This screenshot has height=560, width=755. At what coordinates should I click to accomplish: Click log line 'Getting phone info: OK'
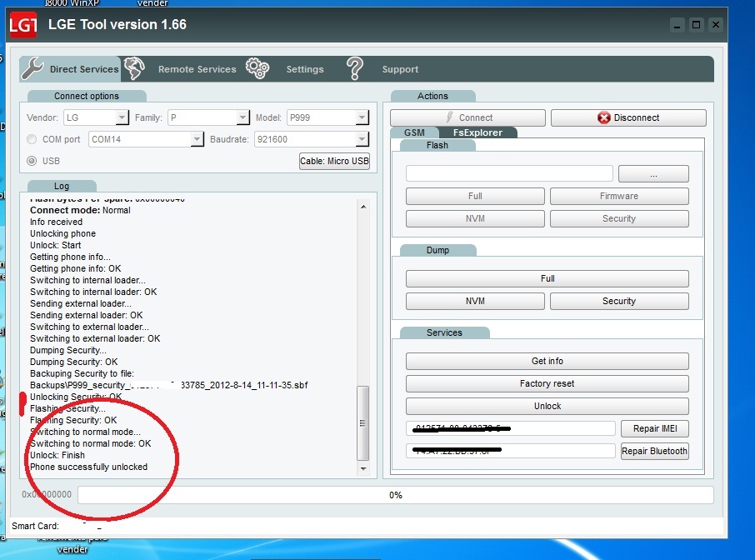tap(76, 268)
